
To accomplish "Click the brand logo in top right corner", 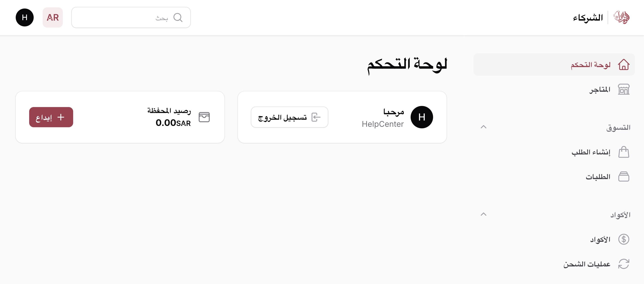I will click(x=621, y=17).
